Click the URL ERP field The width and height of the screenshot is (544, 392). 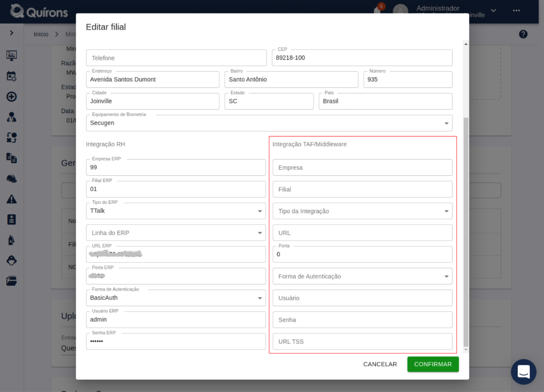pos(176,254)
